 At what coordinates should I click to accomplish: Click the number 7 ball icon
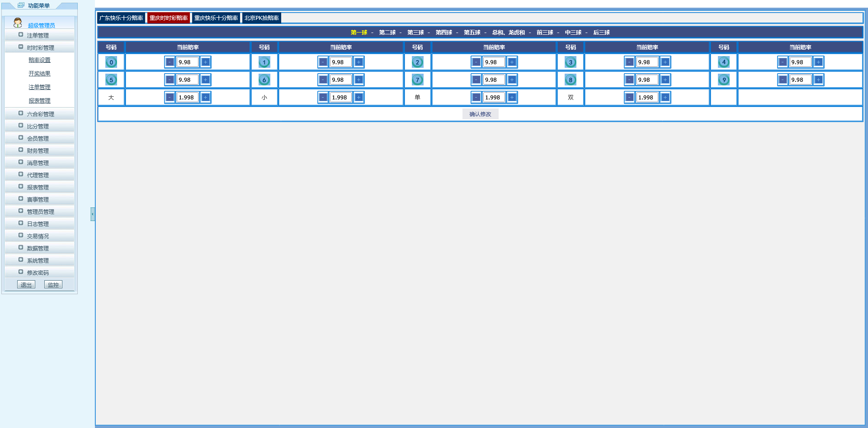[x=417, y=80]
